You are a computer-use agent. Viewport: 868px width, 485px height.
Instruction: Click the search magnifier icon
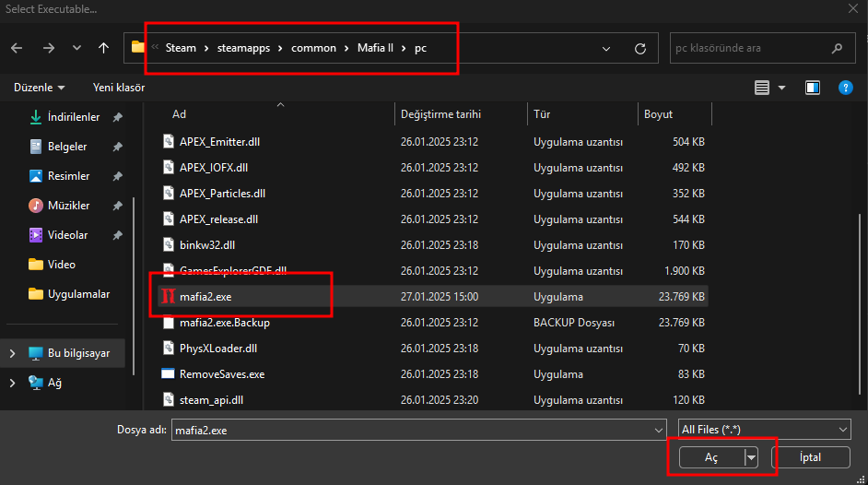[837, 48]
